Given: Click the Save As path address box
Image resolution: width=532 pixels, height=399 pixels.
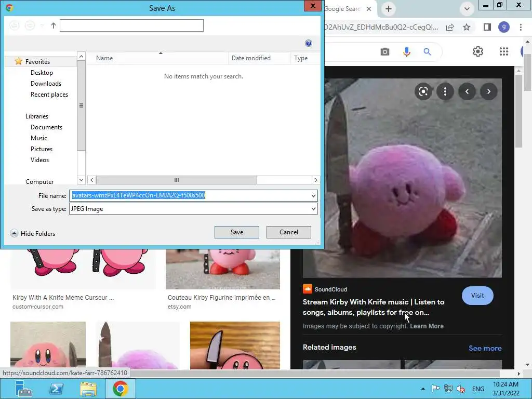Looking at the screenshot, I should 131,25.
